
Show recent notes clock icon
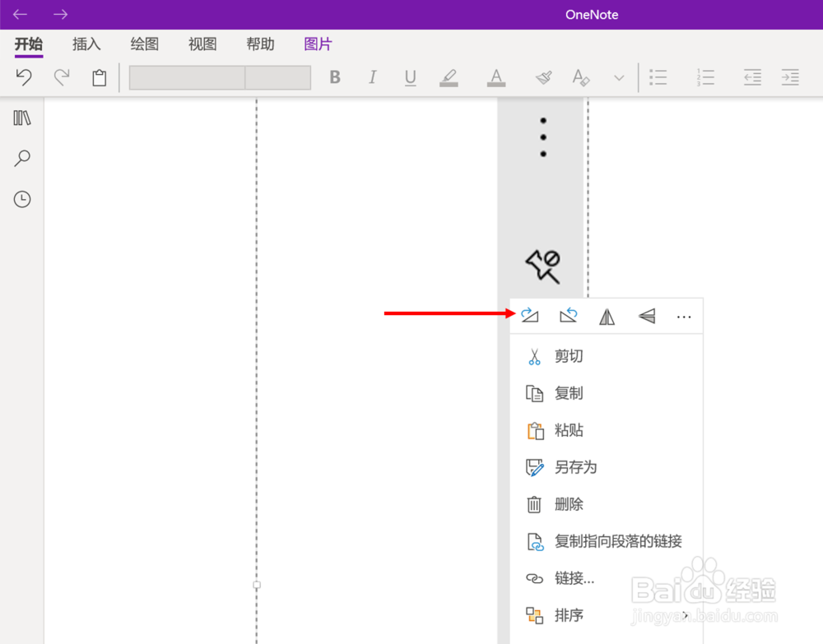(x=22, y=199)
